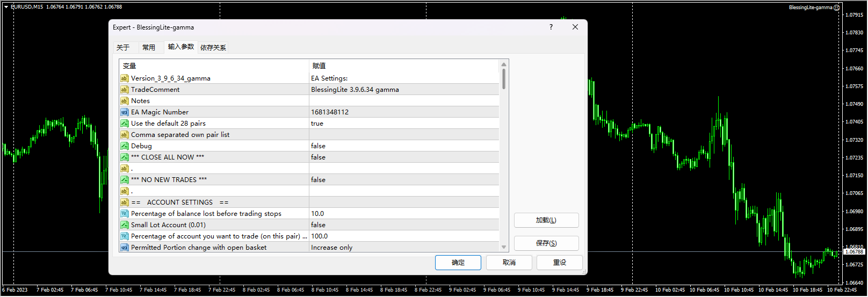Viewport: 868px width, 297px height.
Task: Click the double-type icon beside Percentage of balance lost
Action: (124, 214)
